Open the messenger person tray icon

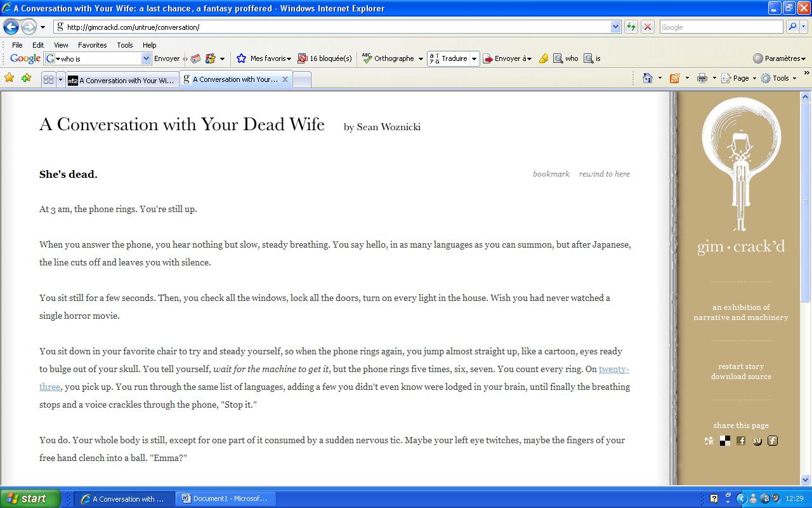pos(753,498)
